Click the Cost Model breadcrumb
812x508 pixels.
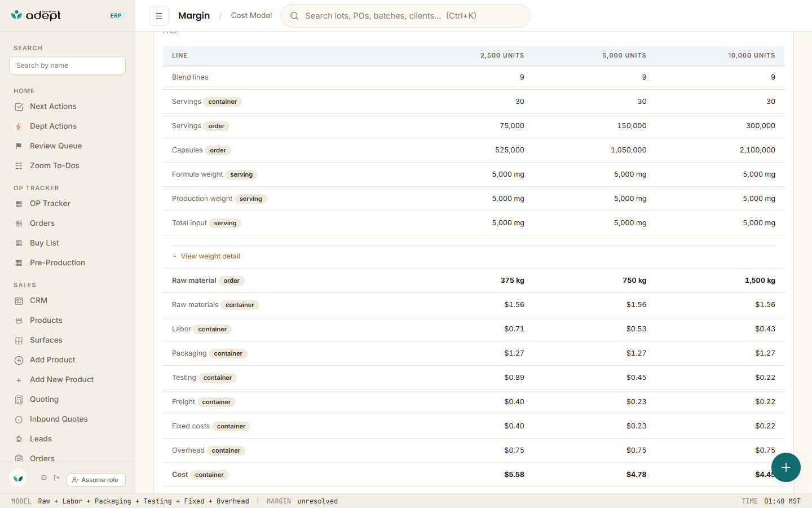click(251, 16)
